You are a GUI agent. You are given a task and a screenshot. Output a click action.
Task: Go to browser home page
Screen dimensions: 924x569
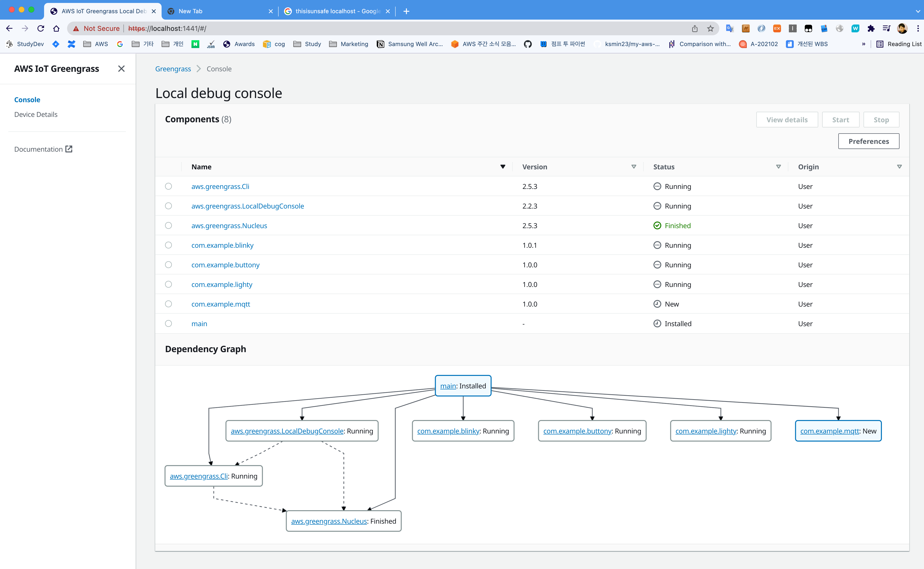coord(56,28)
